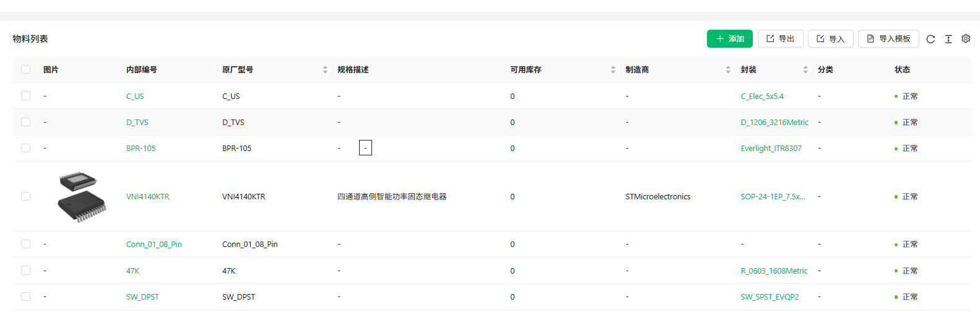The height and width of the screenshot is (312, 980).
Task: Sort by 封装 column arrows
Action: click(805, 70)
